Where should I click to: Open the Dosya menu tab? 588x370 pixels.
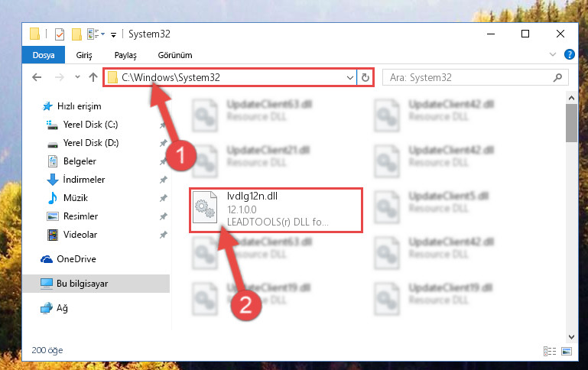pyautogui.click(x=44, y=55)
